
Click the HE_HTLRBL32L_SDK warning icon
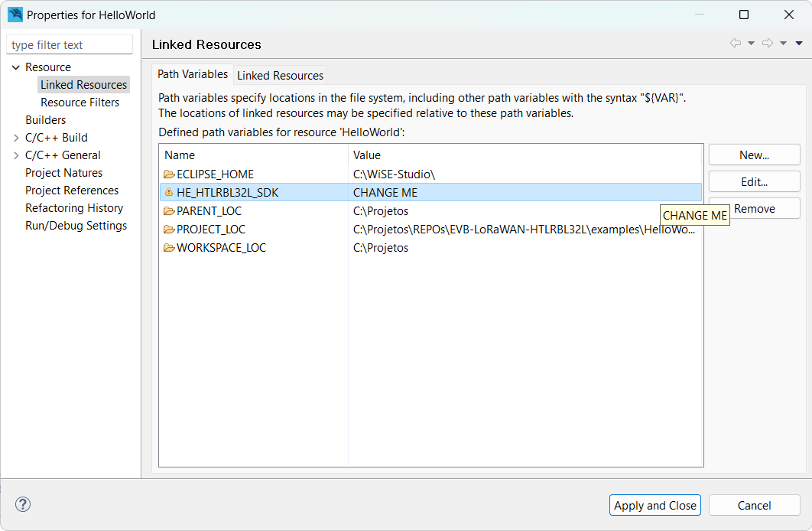(169, 193)
